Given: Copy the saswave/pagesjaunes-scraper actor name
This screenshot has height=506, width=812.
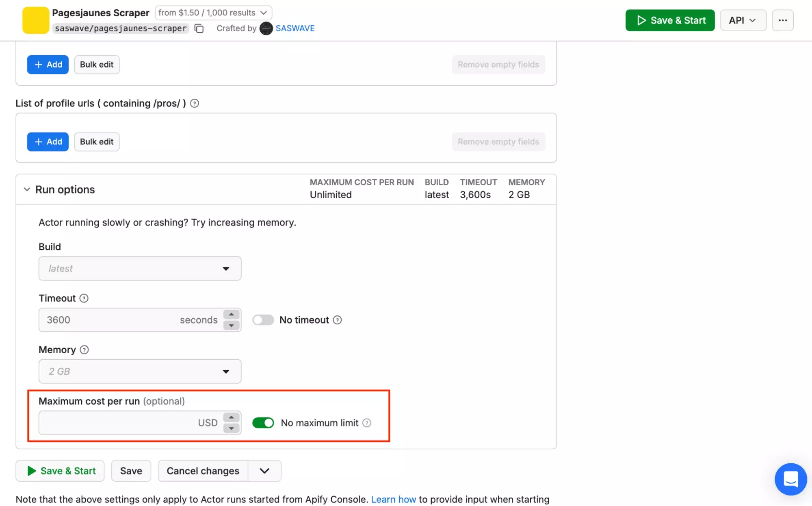Looking at the screenshot, I should 199,28.
